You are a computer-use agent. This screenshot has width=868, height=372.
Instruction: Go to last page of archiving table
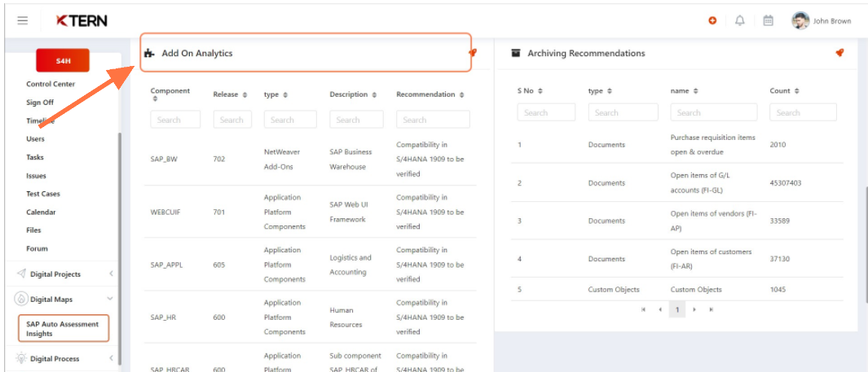tap(712, 309)
